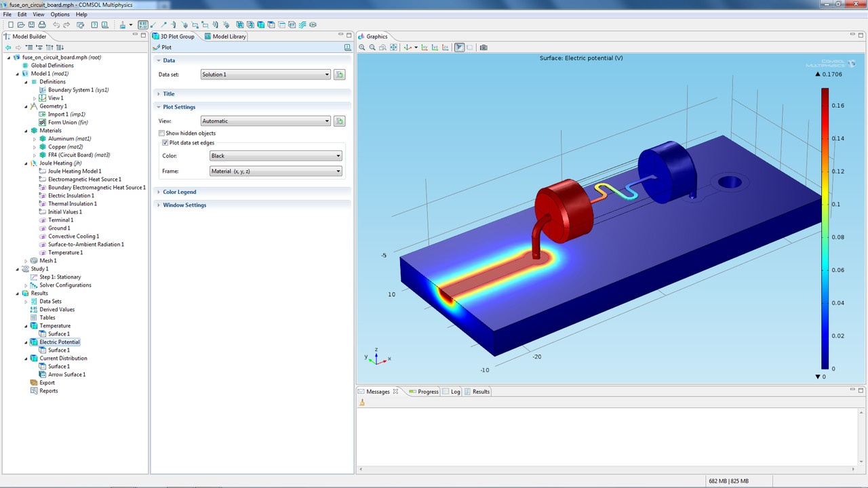This screenshot has height=488, width=868.
Task: Select the Temperature plot group node
Action: tap(54, 326)
